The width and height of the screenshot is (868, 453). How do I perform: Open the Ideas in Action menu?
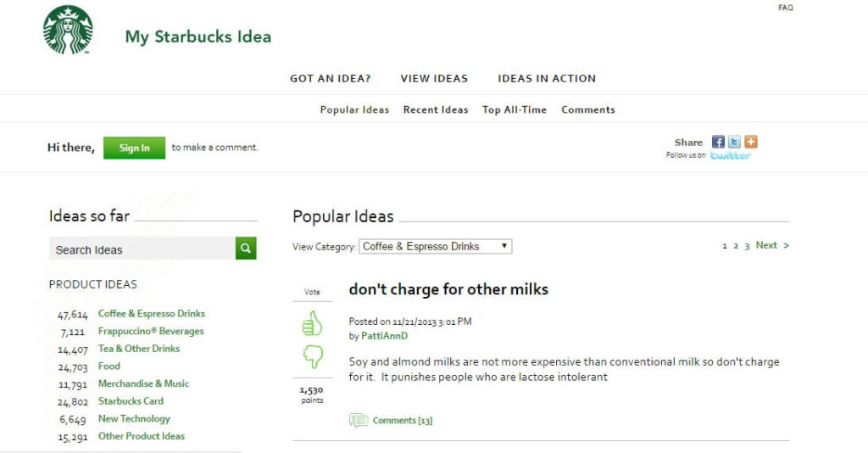click(547, 79)
